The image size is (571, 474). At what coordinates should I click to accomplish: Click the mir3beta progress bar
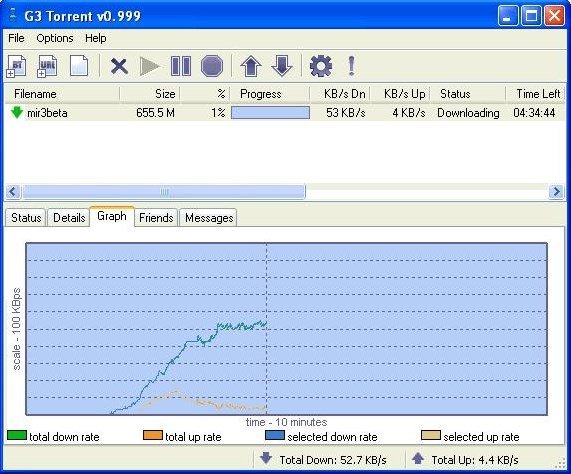point(271,112)
